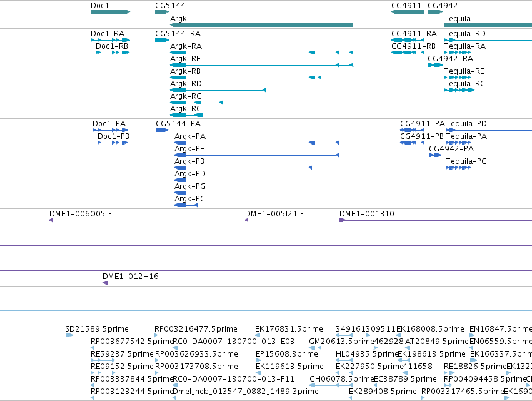Click the CG4911-RB transcript label

point(413,46)
